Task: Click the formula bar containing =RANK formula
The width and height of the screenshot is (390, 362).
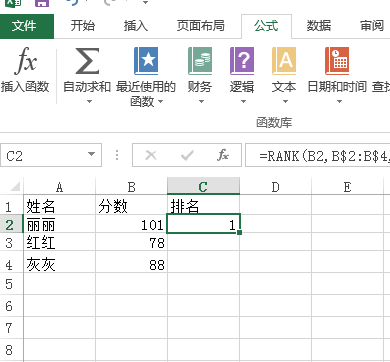Action: pyautogui.click(x=317, y=155)
